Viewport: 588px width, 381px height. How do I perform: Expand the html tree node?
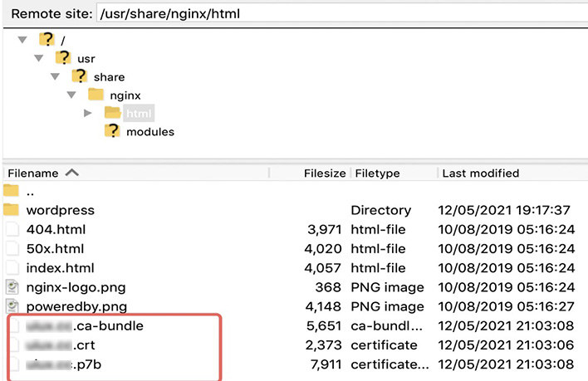(x=88, y=113)
